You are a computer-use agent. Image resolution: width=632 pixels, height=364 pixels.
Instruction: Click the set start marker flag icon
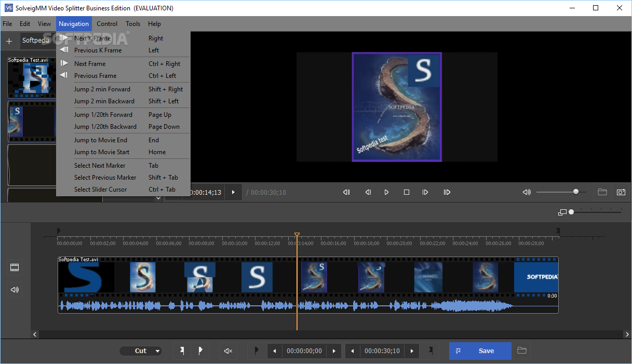click(x=256, y=351)
